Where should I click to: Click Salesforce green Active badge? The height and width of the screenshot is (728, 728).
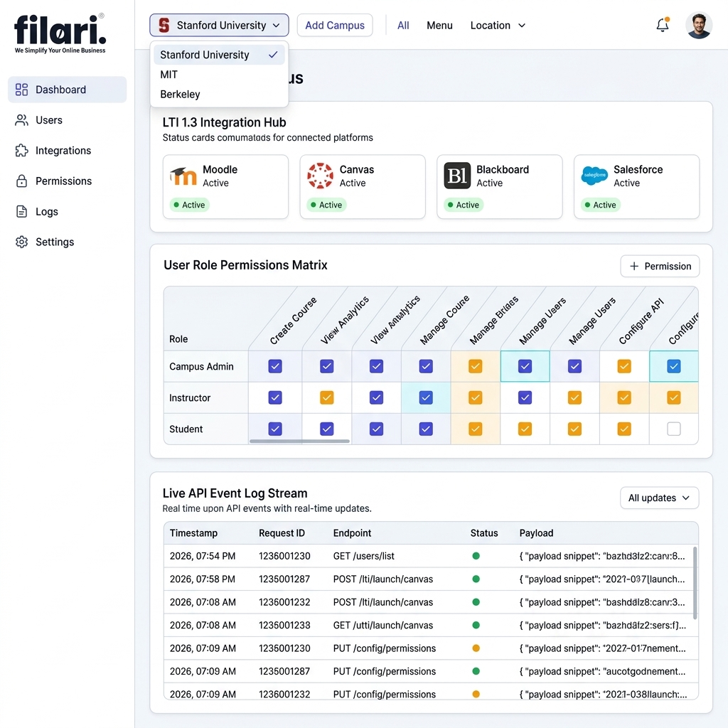tap(600, 205)
